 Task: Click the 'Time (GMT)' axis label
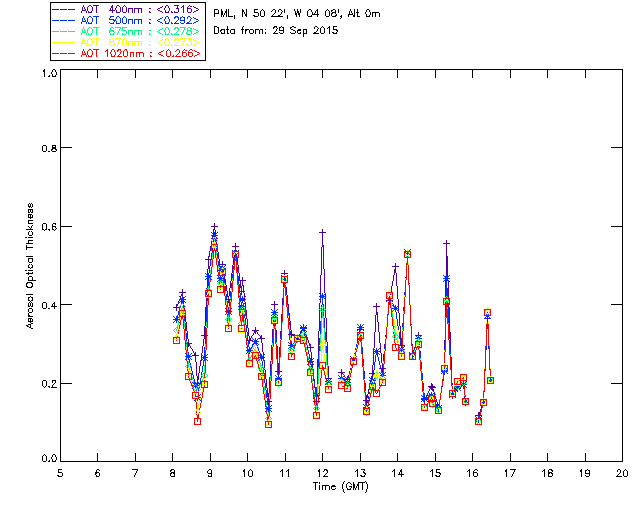pos(340,486)
